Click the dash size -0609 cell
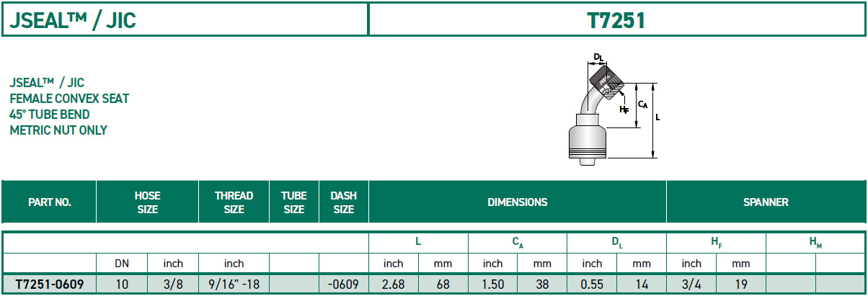 343,284
